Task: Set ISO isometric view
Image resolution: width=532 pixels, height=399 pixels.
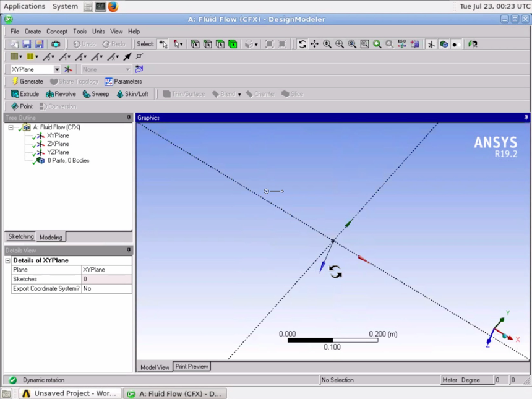Action: point(402,45)
